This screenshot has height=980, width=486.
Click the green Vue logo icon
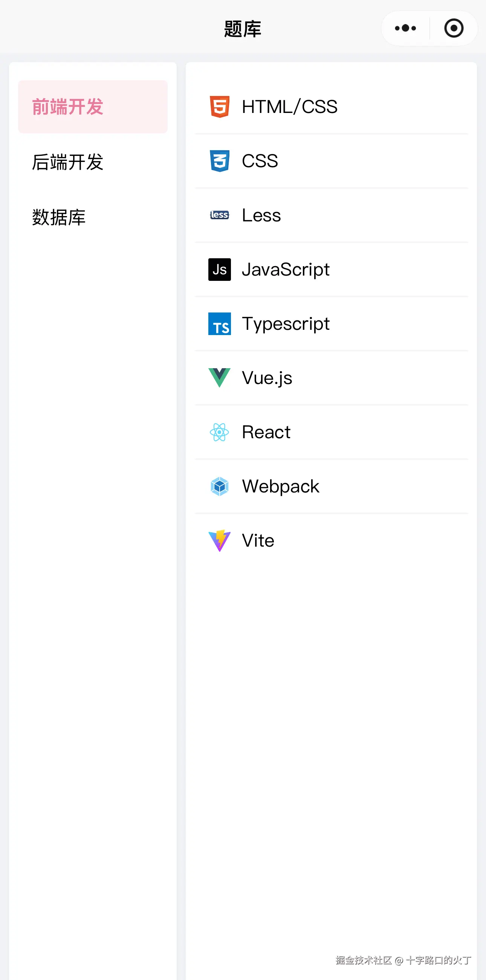[219, 378]
